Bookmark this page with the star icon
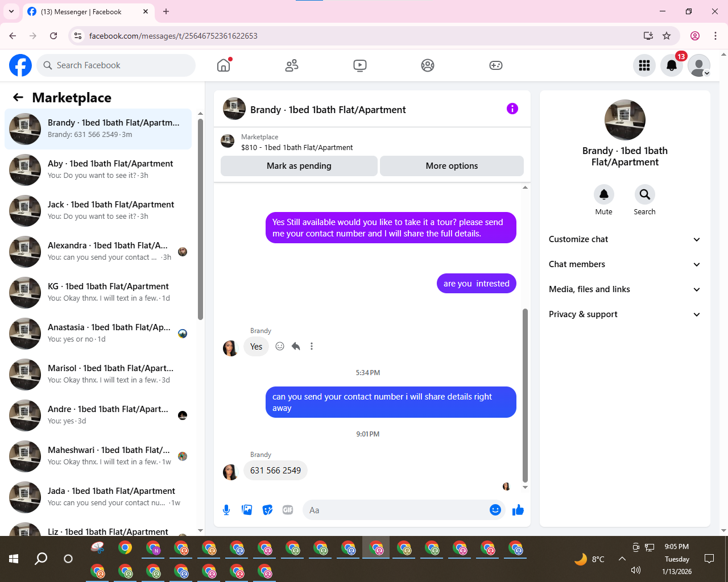This screenshot has width=728, height=582. pyautogui.click(x=667, y=36)
